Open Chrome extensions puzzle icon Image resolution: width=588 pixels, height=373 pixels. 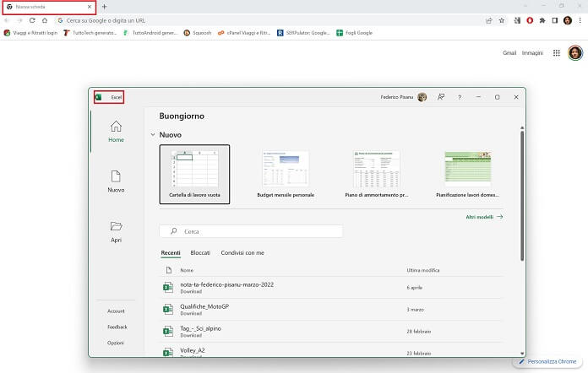click(542, 20)
